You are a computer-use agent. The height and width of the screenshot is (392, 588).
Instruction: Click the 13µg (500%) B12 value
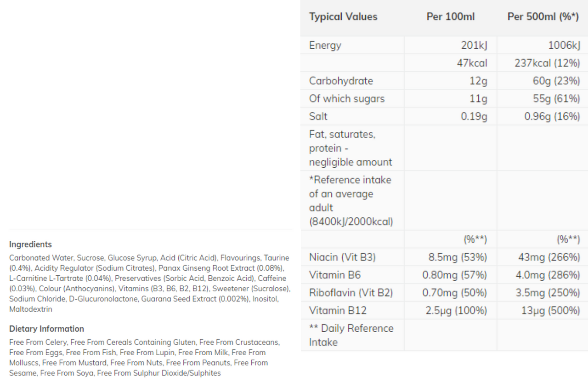(x=550, y=311)
